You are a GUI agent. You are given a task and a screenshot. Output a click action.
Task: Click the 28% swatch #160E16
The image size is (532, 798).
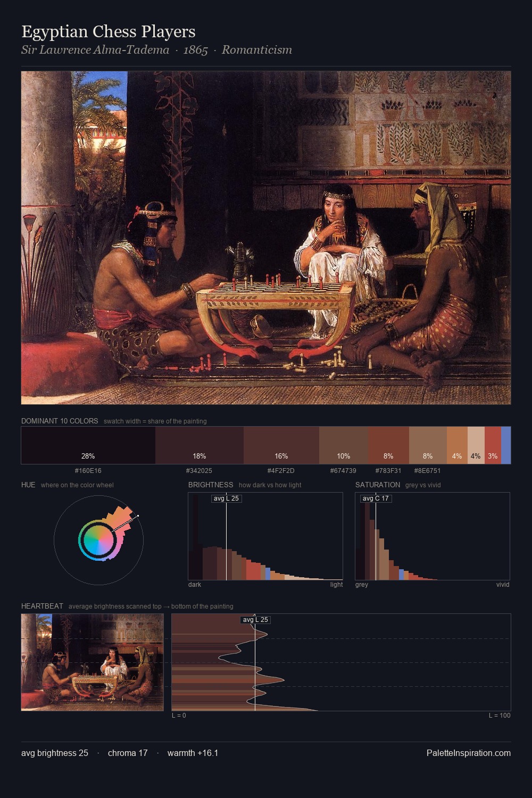point(88,445)
